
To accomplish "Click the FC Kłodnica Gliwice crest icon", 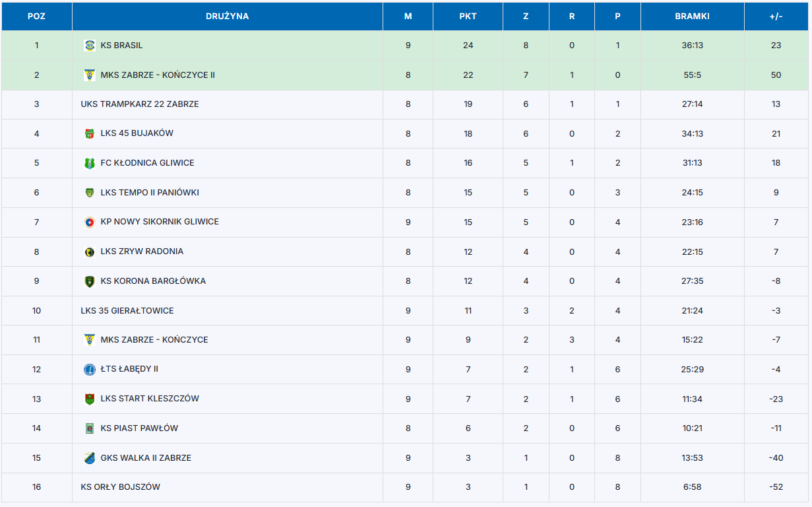I will click(x=90, y=164).
